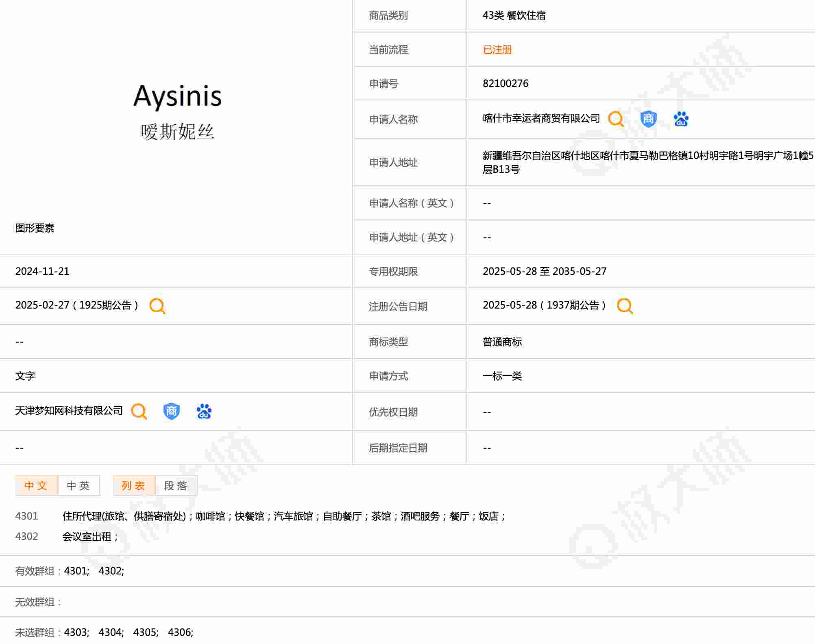Click Baidu paw icon beside applicant name
Screen dimensions: 815x644
[681, 119]
